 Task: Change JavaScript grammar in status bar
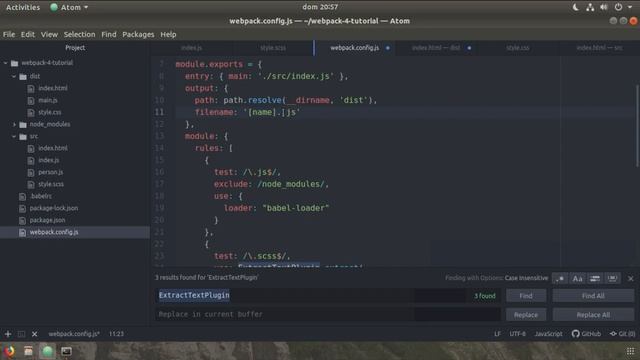(549, 334)
